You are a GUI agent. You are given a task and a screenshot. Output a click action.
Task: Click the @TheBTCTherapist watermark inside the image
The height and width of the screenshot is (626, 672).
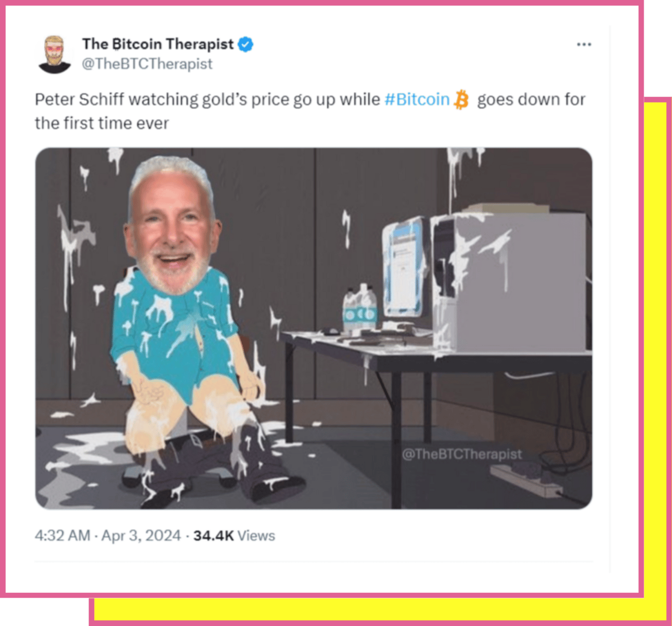[x=461, y=454]
